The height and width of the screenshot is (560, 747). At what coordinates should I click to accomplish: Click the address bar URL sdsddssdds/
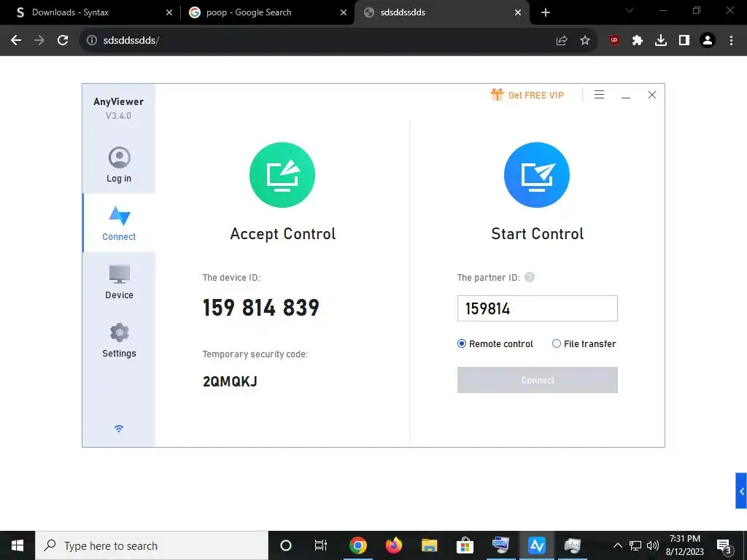pyautogui.click(x=131, y=41)
